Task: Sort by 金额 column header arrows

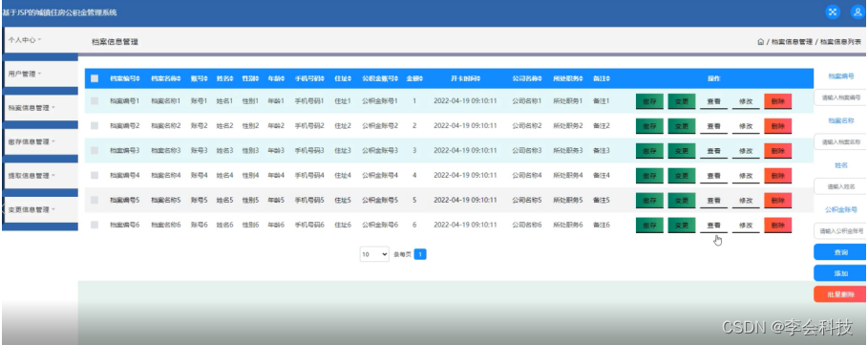Action: click(x=422, y=78)
